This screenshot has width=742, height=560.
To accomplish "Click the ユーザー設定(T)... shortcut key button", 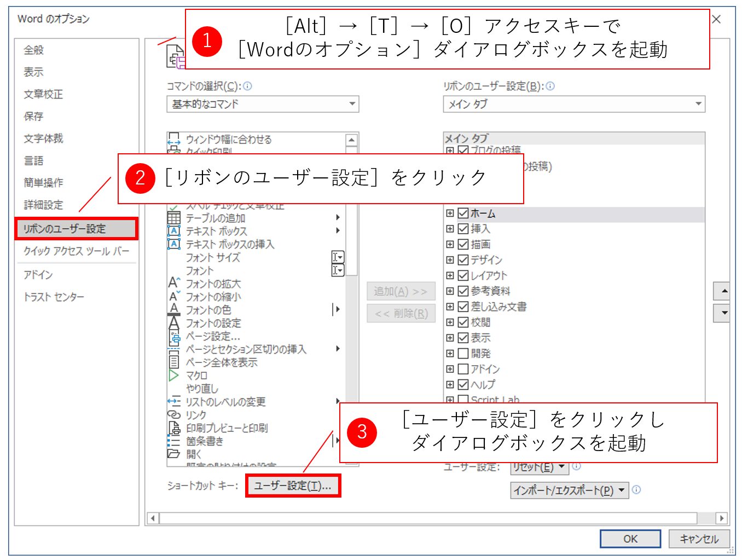I will [x=293, y=486].
